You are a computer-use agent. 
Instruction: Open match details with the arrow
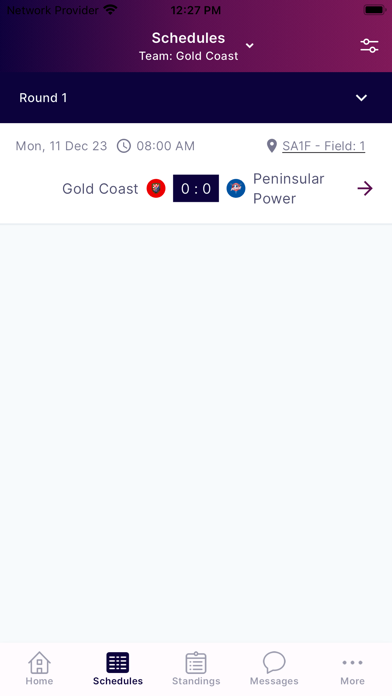(x=365, y=188)
